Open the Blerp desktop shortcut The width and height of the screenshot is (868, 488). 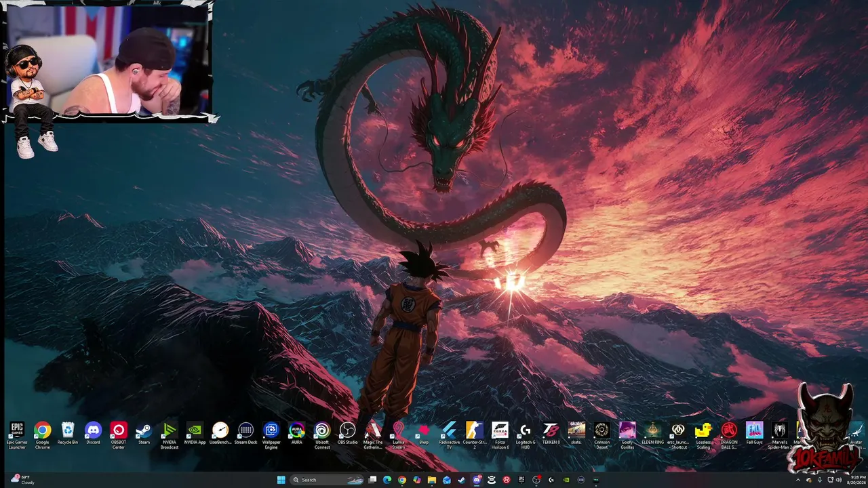(x=424, y=433)
